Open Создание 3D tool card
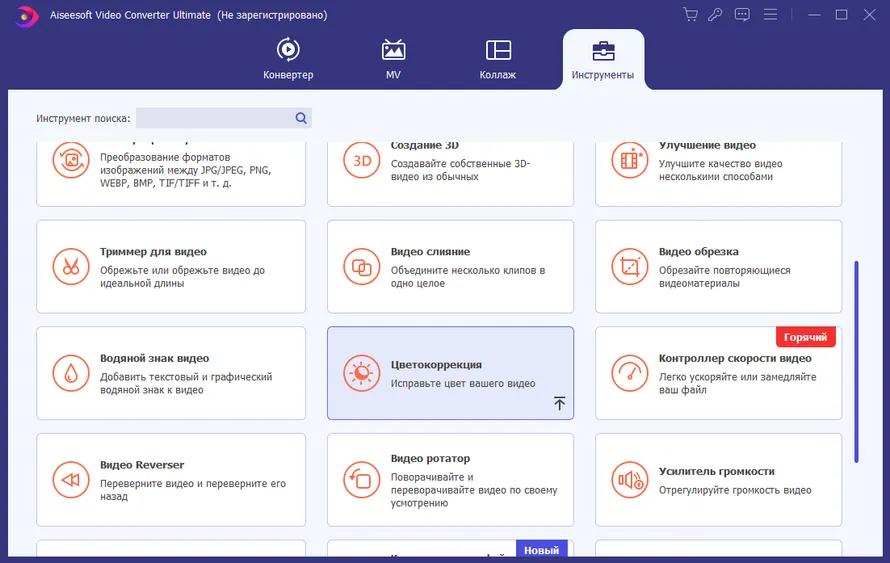The height and width of the screenshot is (563, 890). click(450, 174)
